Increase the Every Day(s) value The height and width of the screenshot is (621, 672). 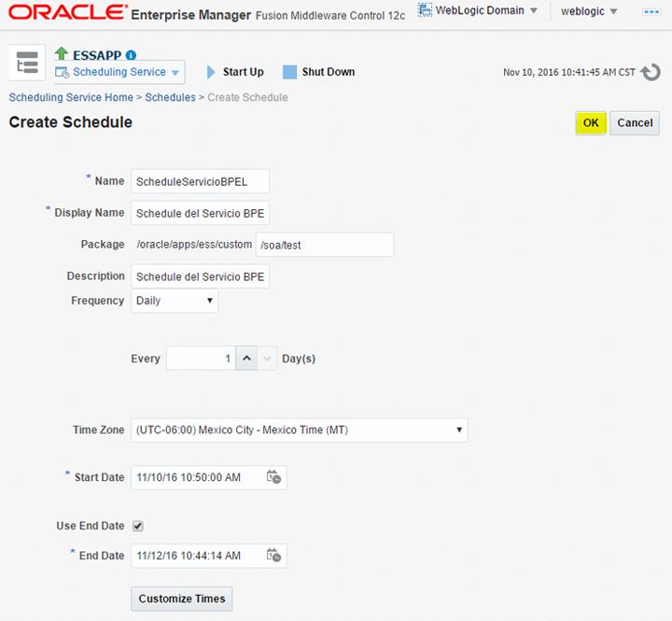coord(246,358)
